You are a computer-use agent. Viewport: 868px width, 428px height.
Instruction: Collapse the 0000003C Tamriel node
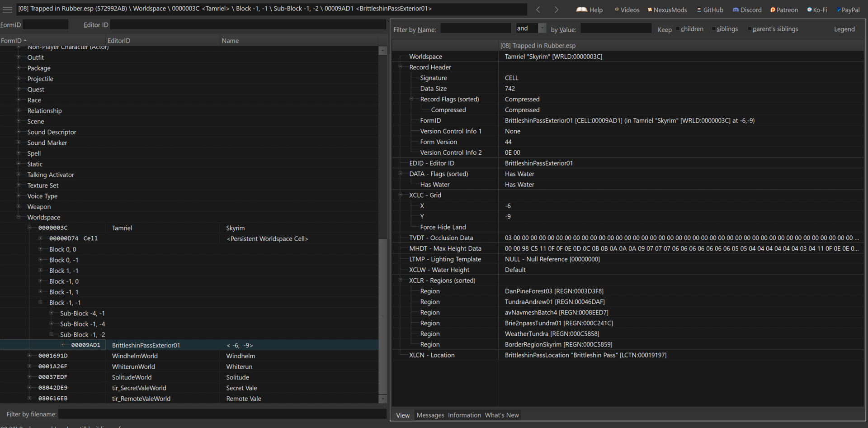29,228
